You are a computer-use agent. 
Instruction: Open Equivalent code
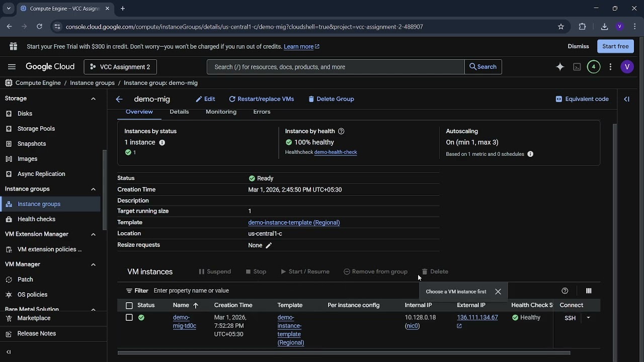[582, 99]
